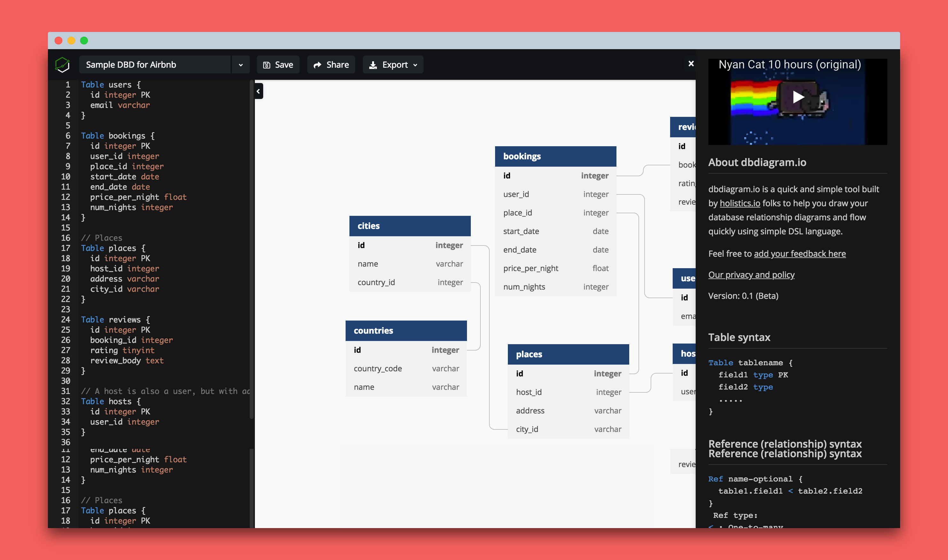This screenshot has height=560, width=948.
Task: Open Our privacy and policy link
Action: 751,274
